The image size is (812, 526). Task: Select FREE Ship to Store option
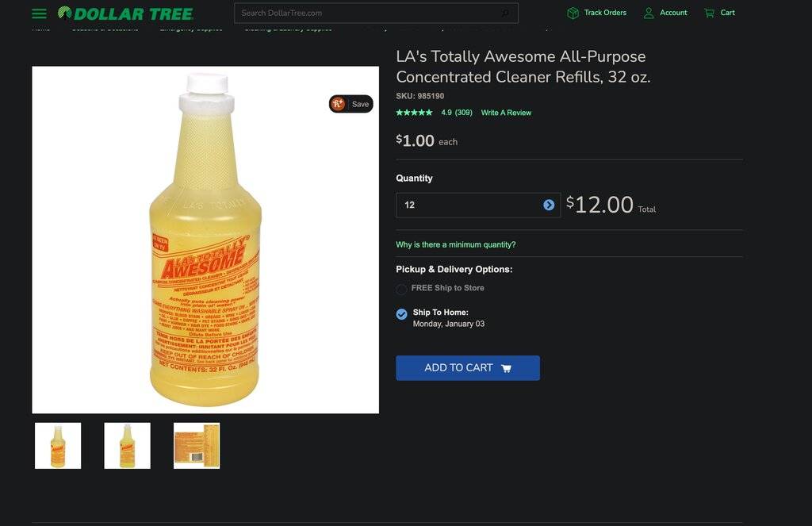(x=401, y=290)
